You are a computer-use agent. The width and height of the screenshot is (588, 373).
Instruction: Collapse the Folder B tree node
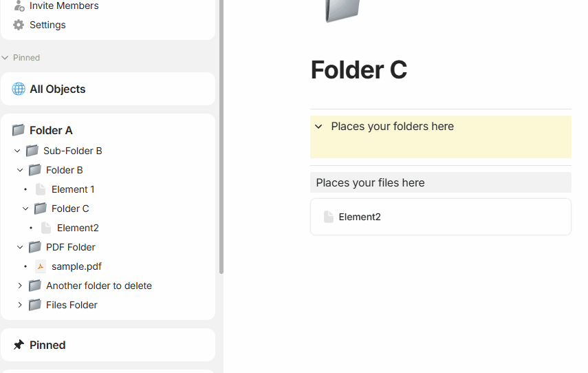click(x=20, y=170)
